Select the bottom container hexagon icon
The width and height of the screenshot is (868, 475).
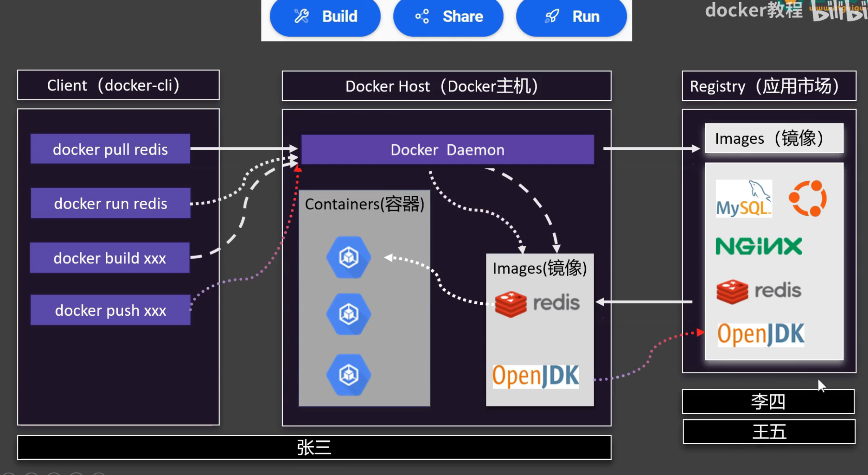[348, 375]
